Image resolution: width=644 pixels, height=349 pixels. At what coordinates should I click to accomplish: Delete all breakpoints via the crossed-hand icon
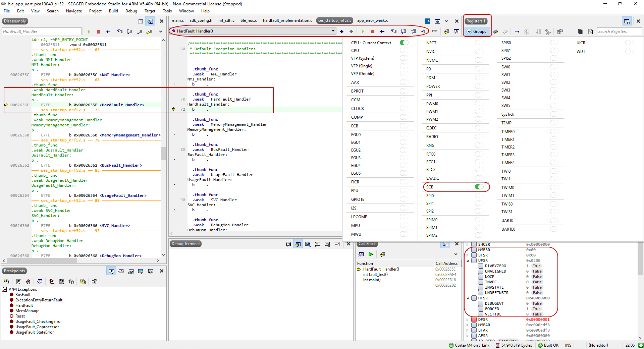52,282
